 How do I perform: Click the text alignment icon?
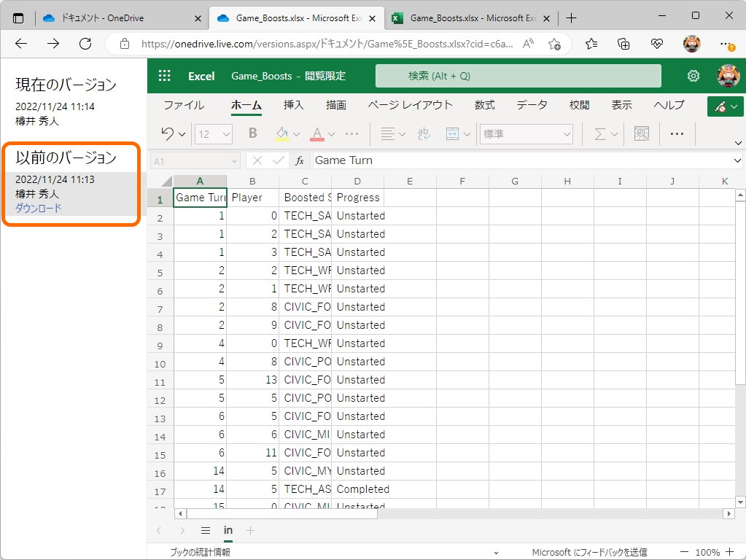point(387,133)
